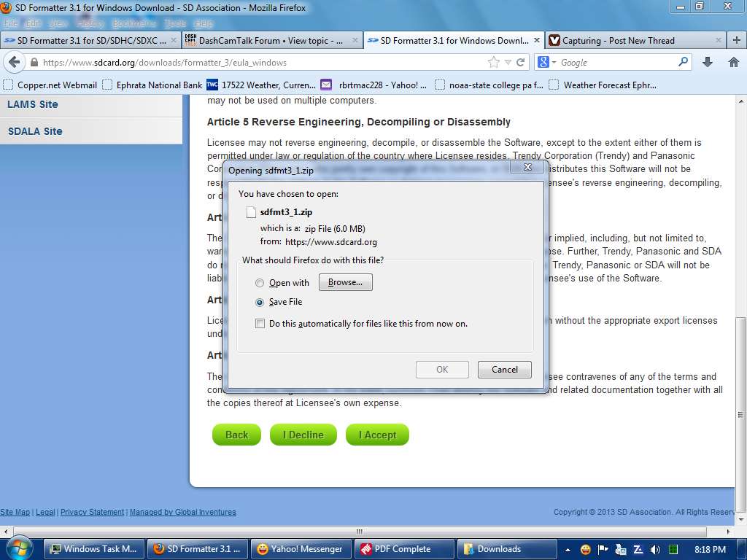Screen dimensions: 747x560
Task: Cancel the sdfmt3_1.zip download dialog
Action: click(x=505, y=370)
